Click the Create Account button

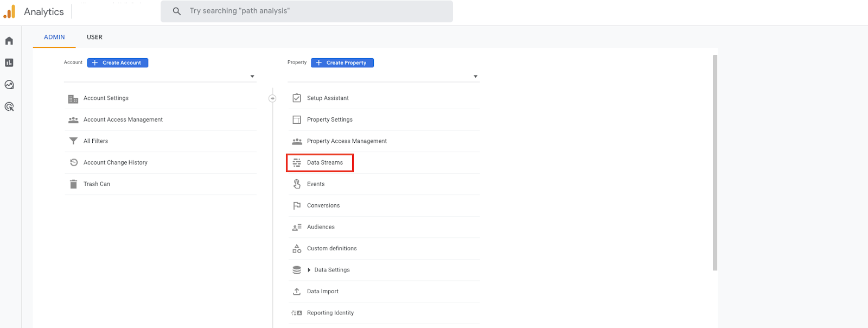pos(118,63)
